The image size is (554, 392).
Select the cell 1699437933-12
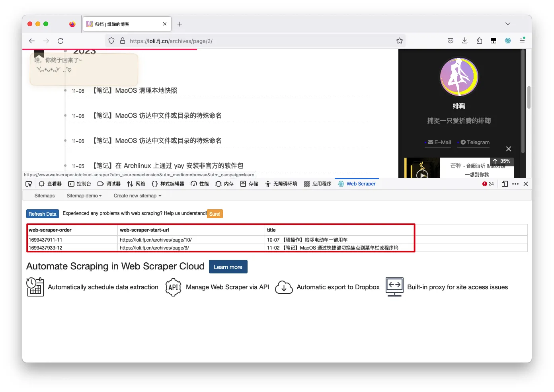click(72, 248)
